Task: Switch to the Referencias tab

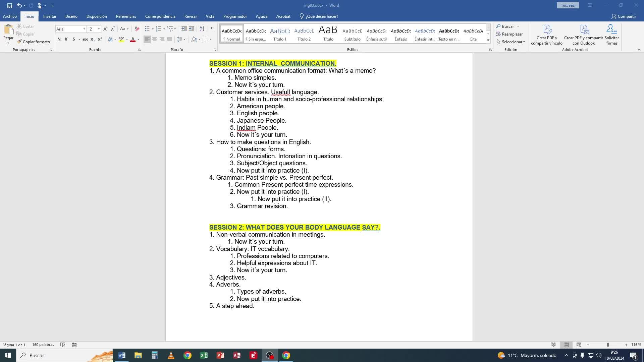Action: tap(126, 16)
